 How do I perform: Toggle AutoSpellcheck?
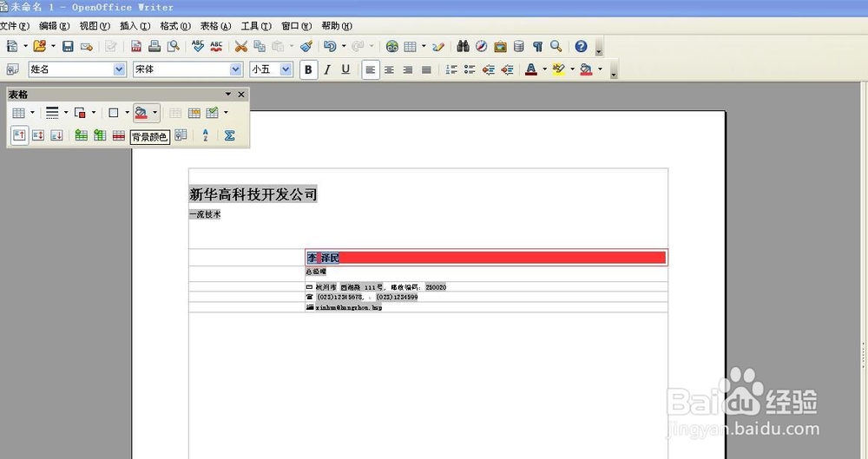[216, 47]
